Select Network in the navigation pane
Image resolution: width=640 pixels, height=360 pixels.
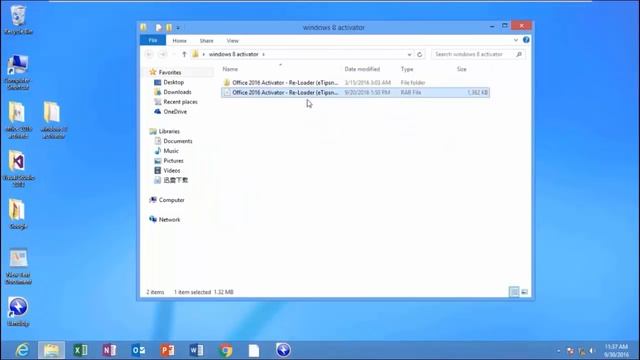pos(169,220)
